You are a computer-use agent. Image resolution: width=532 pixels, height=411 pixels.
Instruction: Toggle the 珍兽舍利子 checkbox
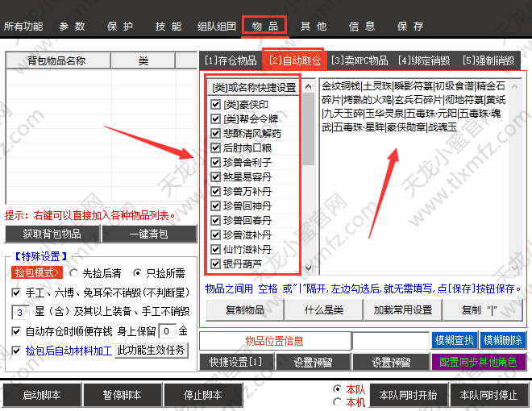click(x=215, y=163)
